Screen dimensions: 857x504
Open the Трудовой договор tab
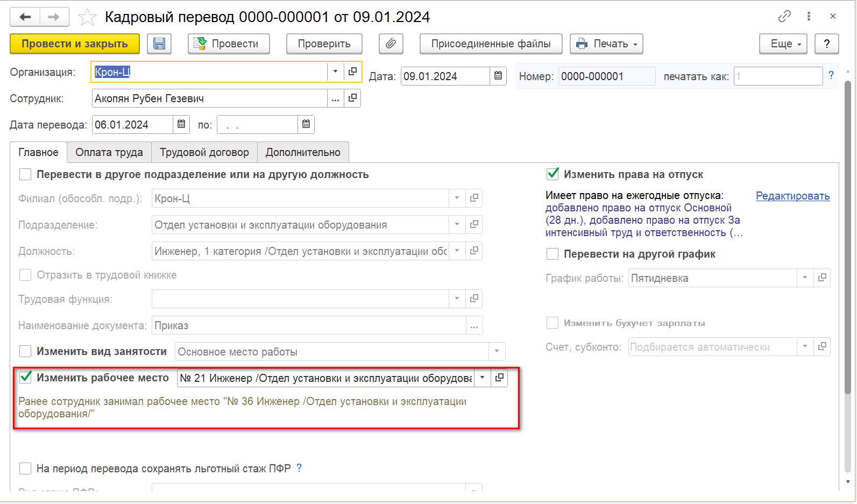click(x=204, y=152)
